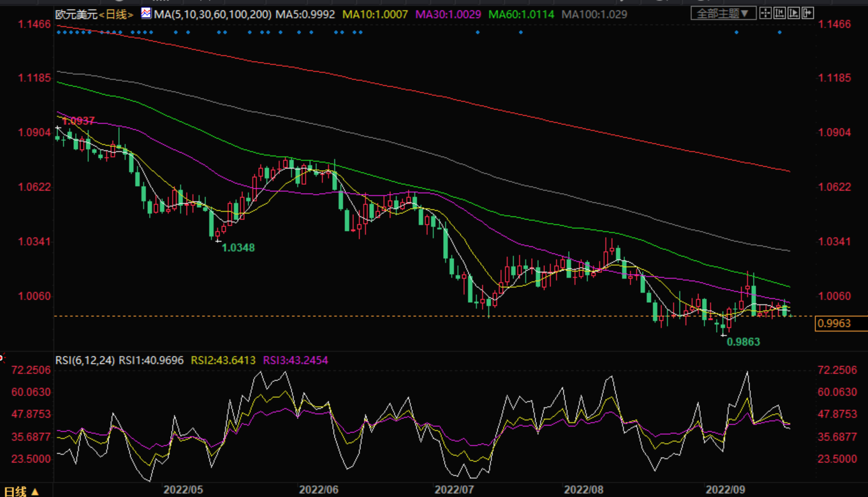Click the 2022/08 date axis label

coord(584,489)
